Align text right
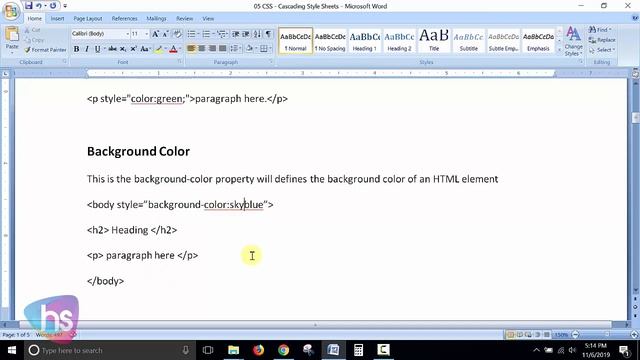 point(212,49)
